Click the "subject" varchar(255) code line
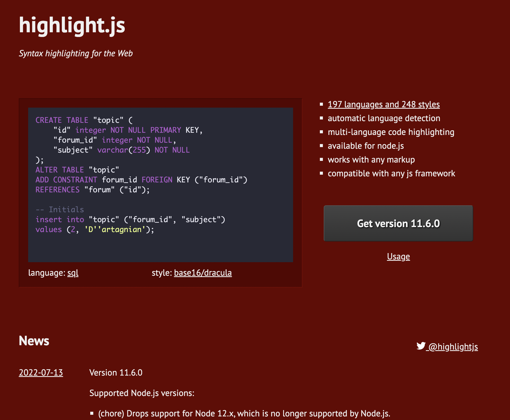This screenshot has height=420, width=510. pyautogui.click(x=121, y=150)
